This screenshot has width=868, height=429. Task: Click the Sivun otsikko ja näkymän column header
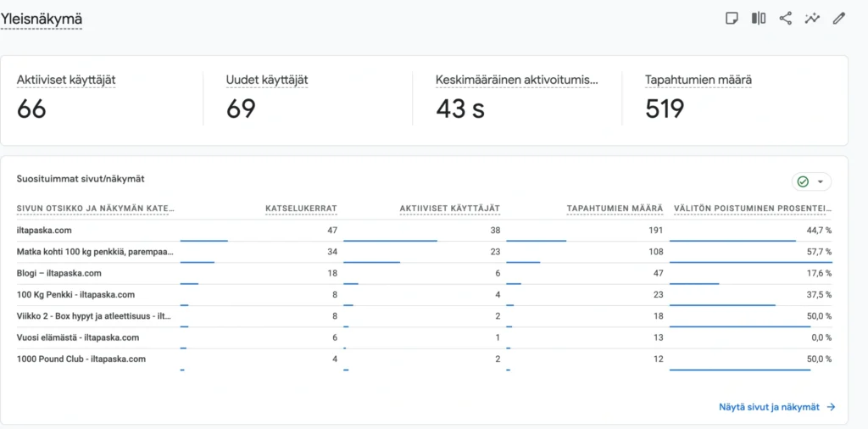point(95,209)
